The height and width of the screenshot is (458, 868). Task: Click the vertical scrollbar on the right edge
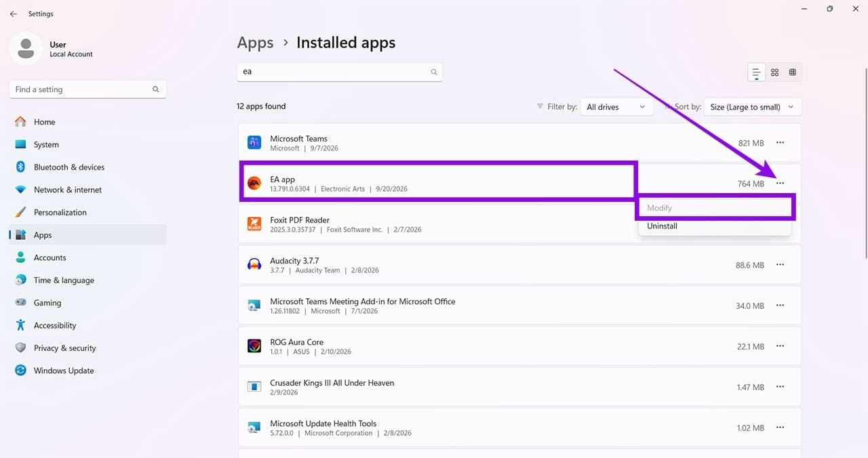pyautogui.click(x=865, y=163)
